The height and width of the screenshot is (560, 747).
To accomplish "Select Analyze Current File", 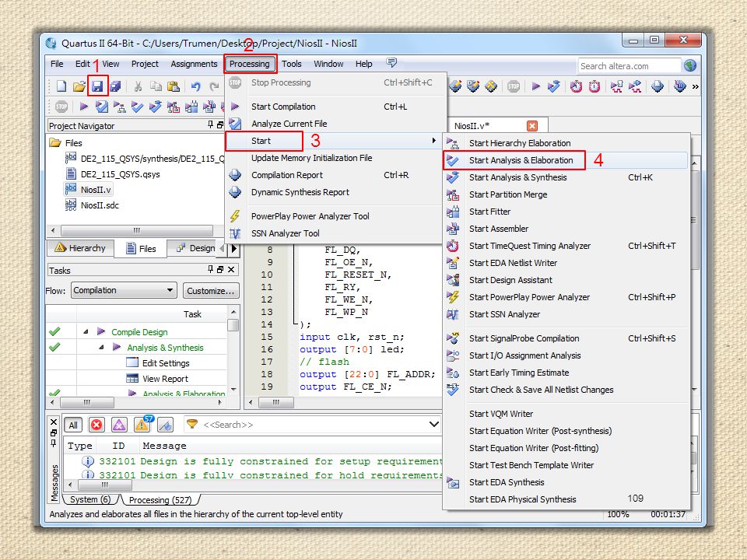I will click(x=336, y=124).
